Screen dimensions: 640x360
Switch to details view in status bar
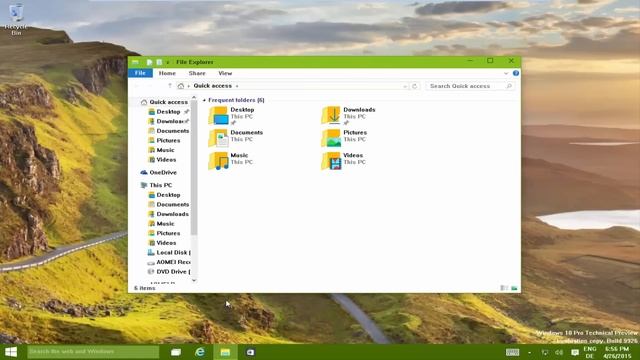point(504,288)
